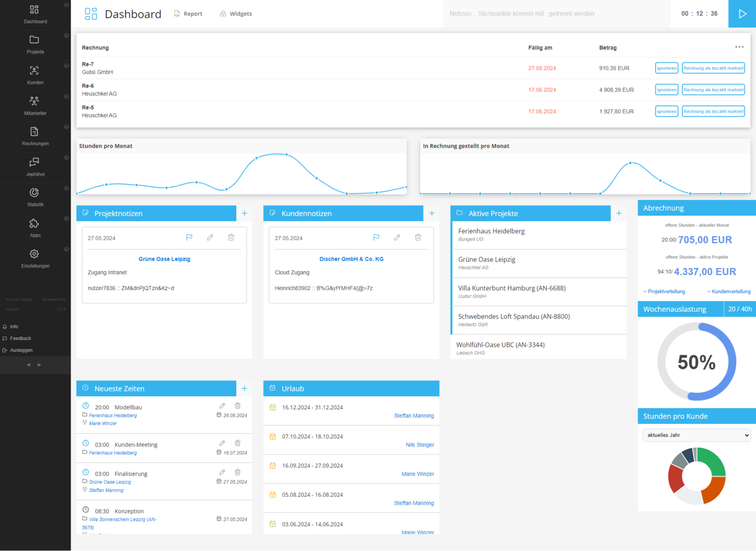Add a new entry in Aktive Projekte

pyautogui.click(x=619, y=214)
